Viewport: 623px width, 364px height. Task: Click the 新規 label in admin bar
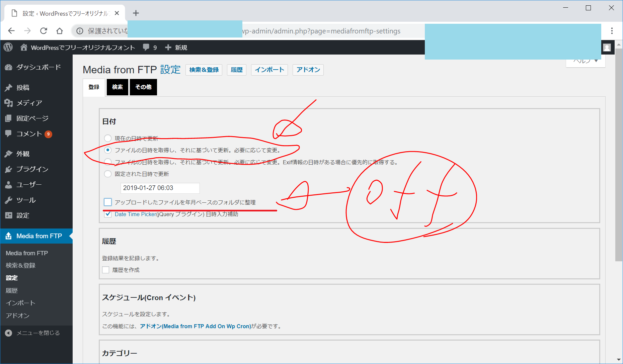pos(181,48)
